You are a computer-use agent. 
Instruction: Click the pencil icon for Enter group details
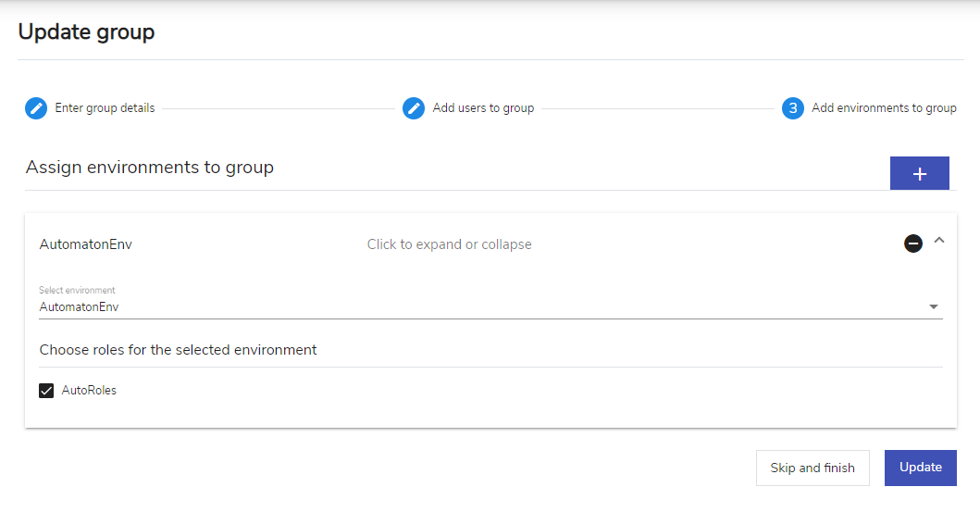36,108
